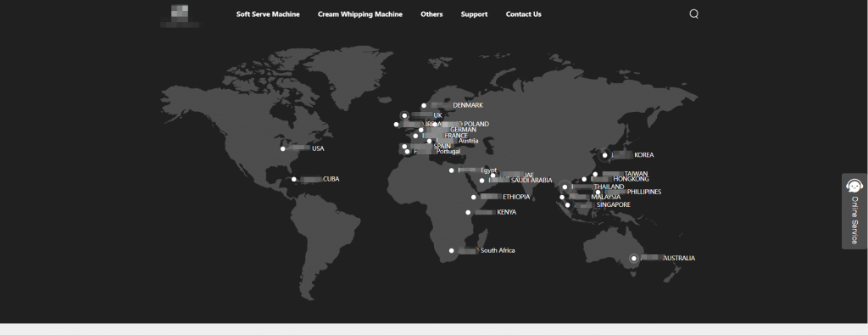
Task: Select the South Africa map marker
Action: [x=451, y=251]
